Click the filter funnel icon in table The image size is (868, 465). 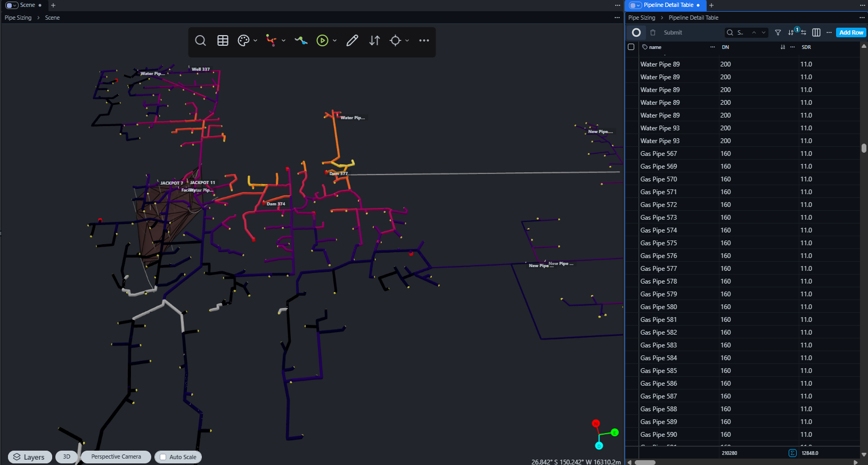(x=778, y=32)
